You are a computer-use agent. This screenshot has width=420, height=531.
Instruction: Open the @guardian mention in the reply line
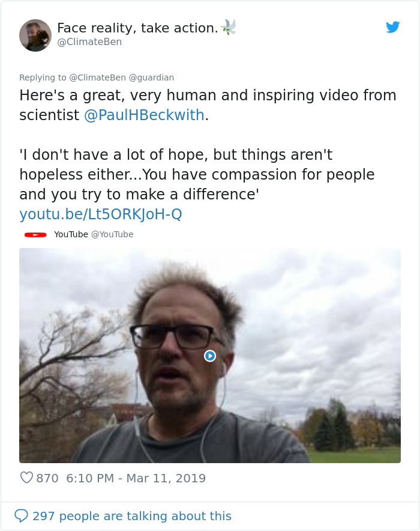tap(152, 77)
